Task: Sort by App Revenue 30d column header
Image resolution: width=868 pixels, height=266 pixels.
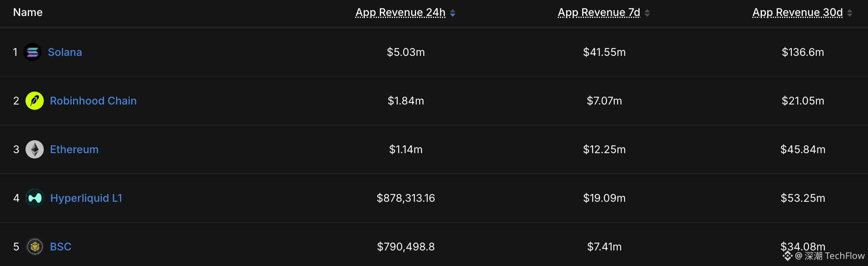Action: click(798, 13)
